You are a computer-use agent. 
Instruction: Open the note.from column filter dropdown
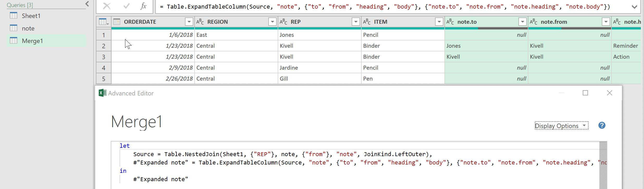(x=606, y=22)
